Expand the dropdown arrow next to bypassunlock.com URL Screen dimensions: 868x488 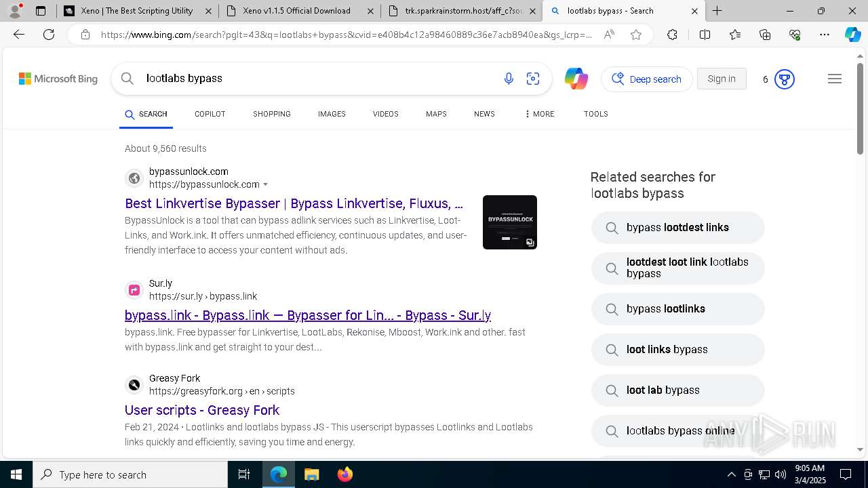pos(265,185)
